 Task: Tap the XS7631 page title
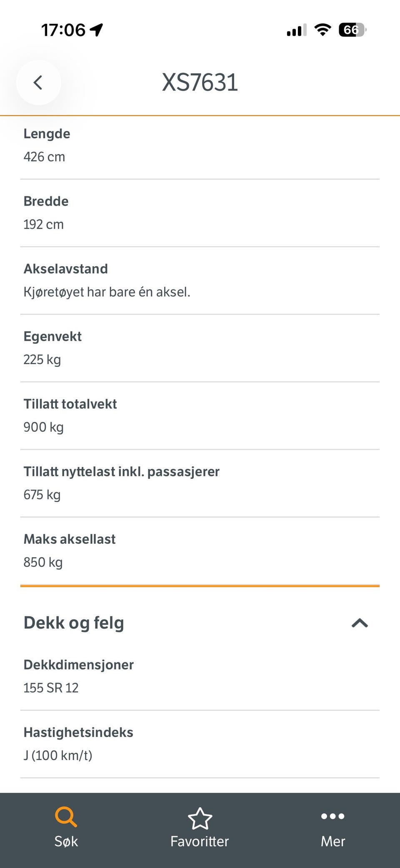[x=200, y=82]
